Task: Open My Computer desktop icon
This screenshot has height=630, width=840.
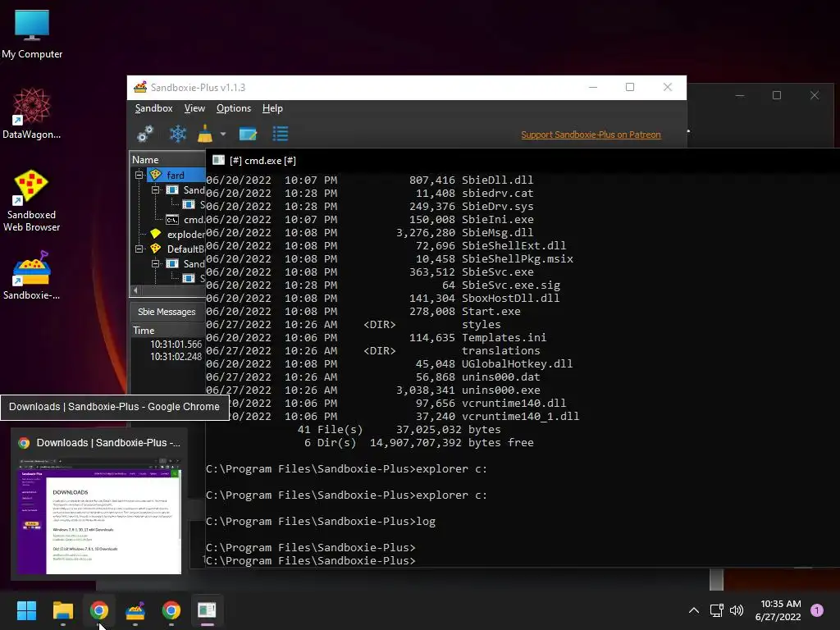Action: tap(32, 34)
